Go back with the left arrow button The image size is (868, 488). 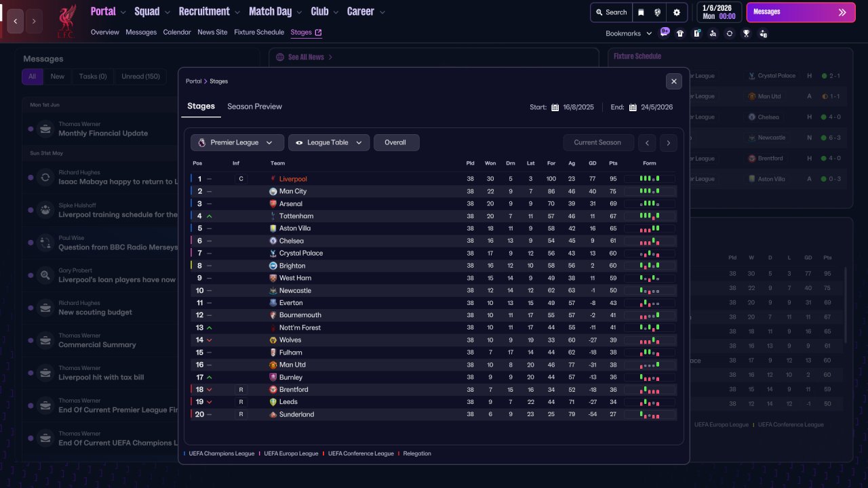(x=16, y=21)
